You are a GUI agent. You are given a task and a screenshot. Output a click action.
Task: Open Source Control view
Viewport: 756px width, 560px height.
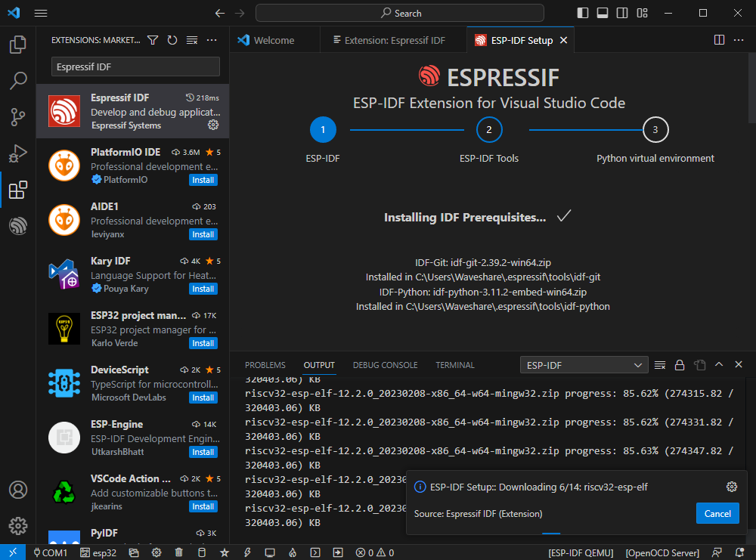coord(18,116)
